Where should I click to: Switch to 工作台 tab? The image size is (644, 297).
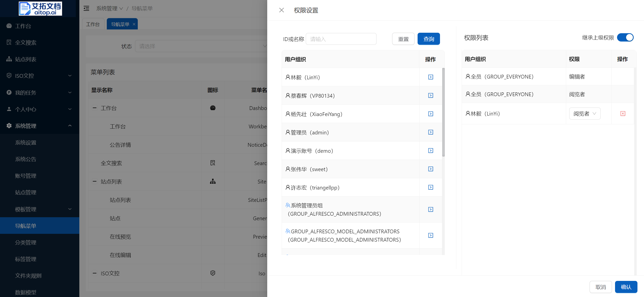pyautogui.click(x=93, y=24)
